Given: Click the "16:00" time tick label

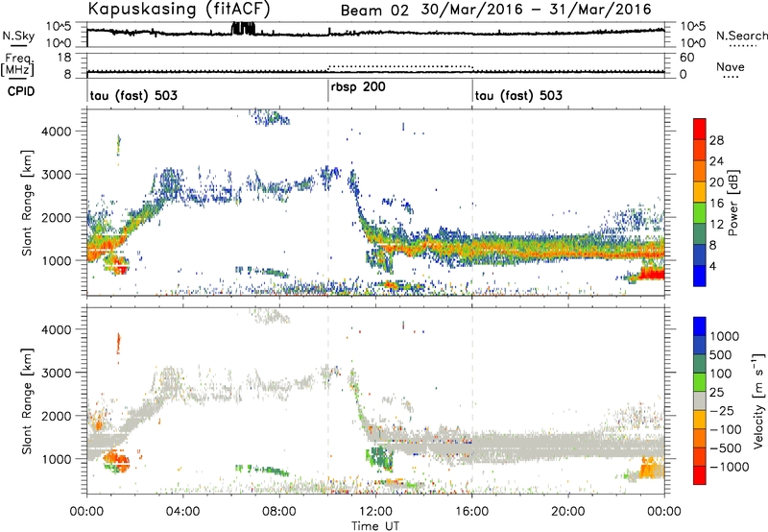Looking at the screenshot, I should click(x=471, y=512).
